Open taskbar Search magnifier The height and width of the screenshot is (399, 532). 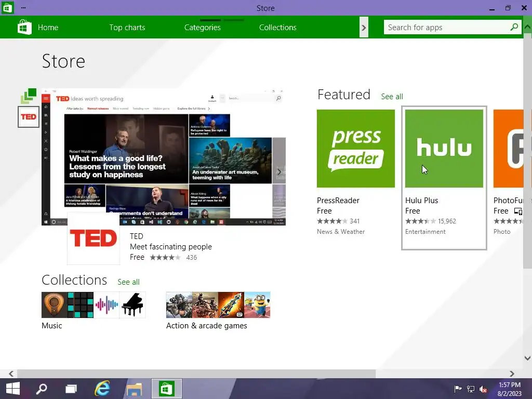42,389
